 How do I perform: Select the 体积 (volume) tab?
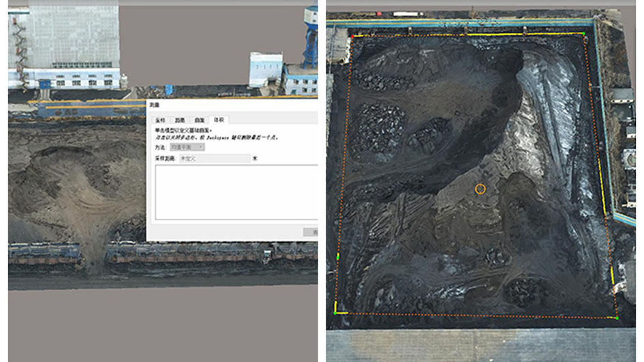tap(219, 119)
